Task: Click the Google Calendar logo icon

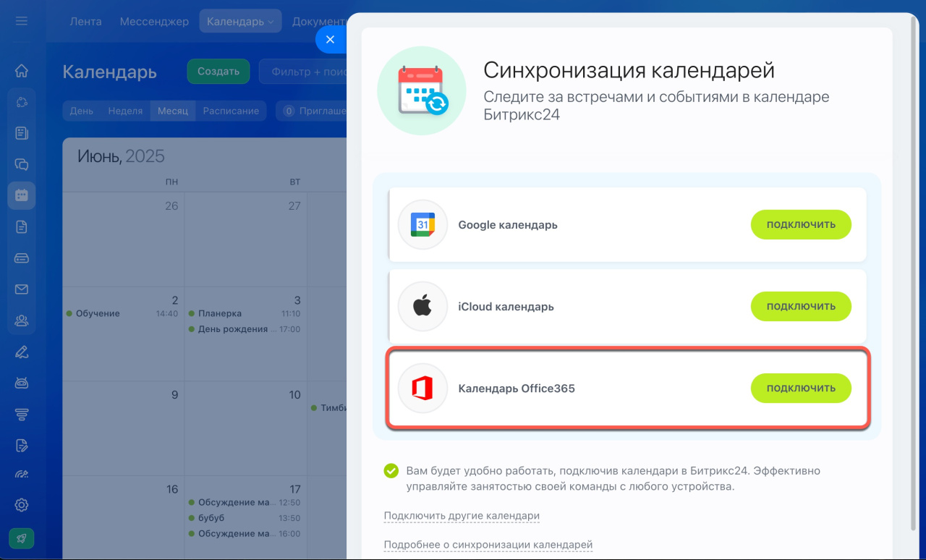Action: tap(422, 225)
